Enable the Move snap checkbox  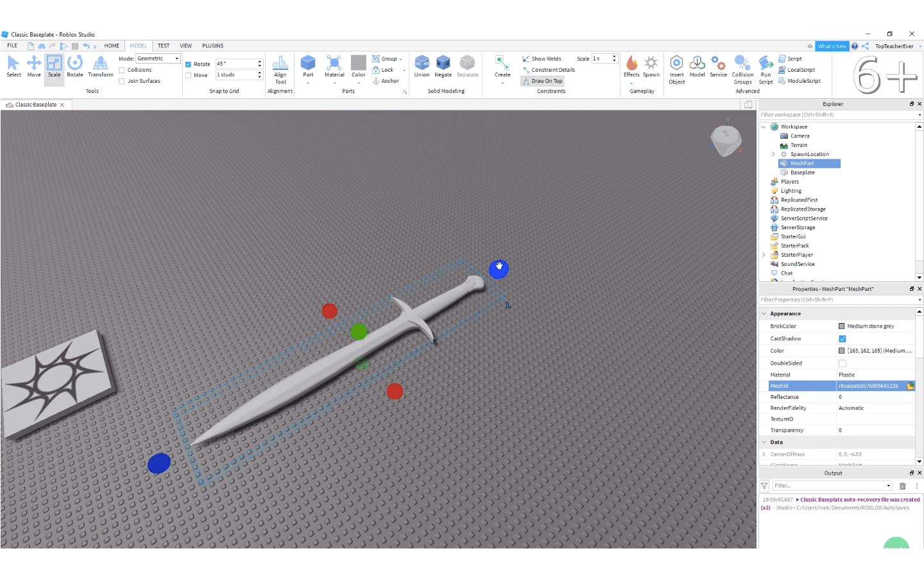point(189,75)
